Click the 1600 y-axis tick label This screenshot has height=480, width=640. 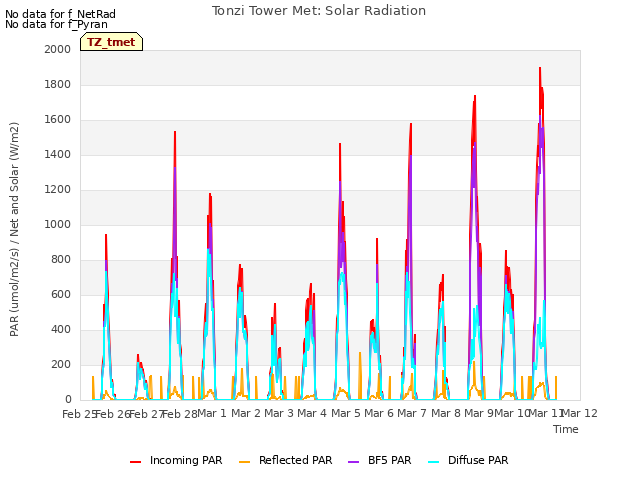coord(58,120)
